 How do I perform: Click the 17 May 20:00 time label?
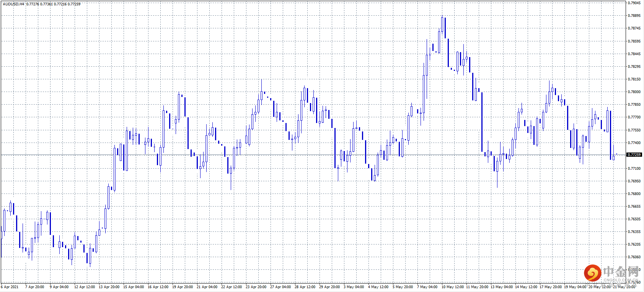click(x=551, y=287)
